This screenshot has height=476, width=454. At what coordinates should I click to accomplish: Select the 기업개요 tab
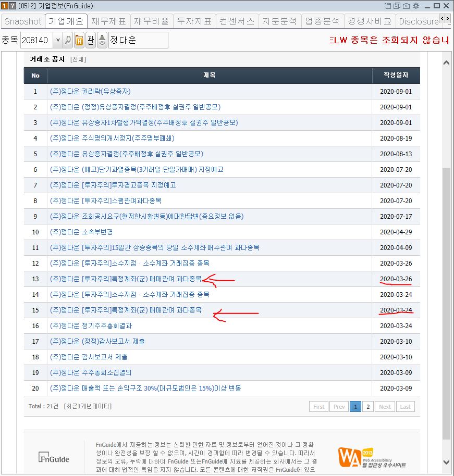[66, 21]
